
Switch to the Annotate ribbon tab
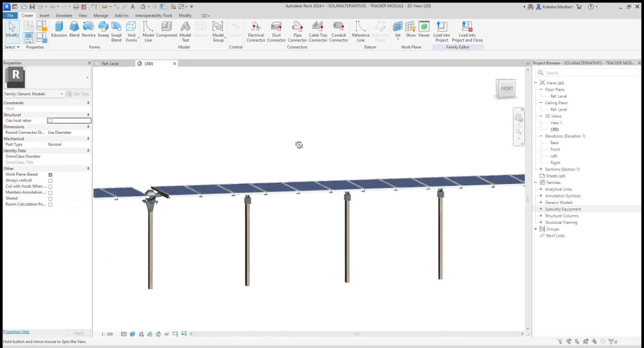(x=64, y=15)
